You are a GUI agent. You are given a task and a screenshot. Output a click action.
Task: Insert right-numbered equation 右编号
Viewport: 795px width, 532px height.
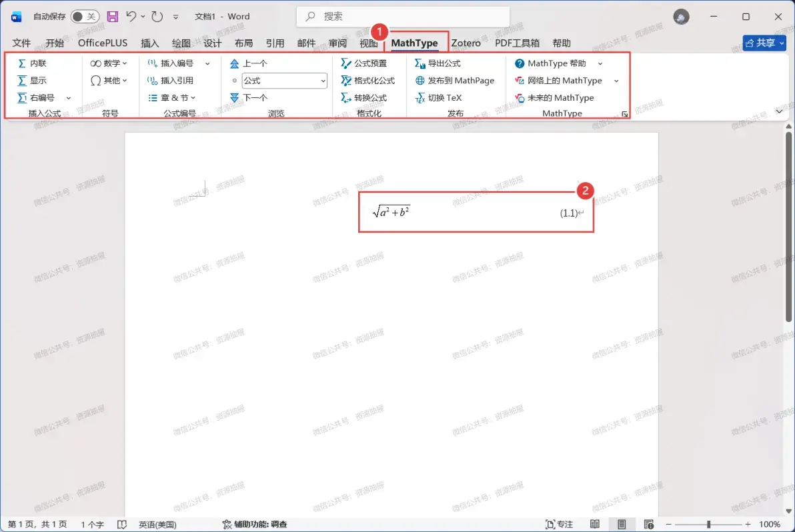36,98
